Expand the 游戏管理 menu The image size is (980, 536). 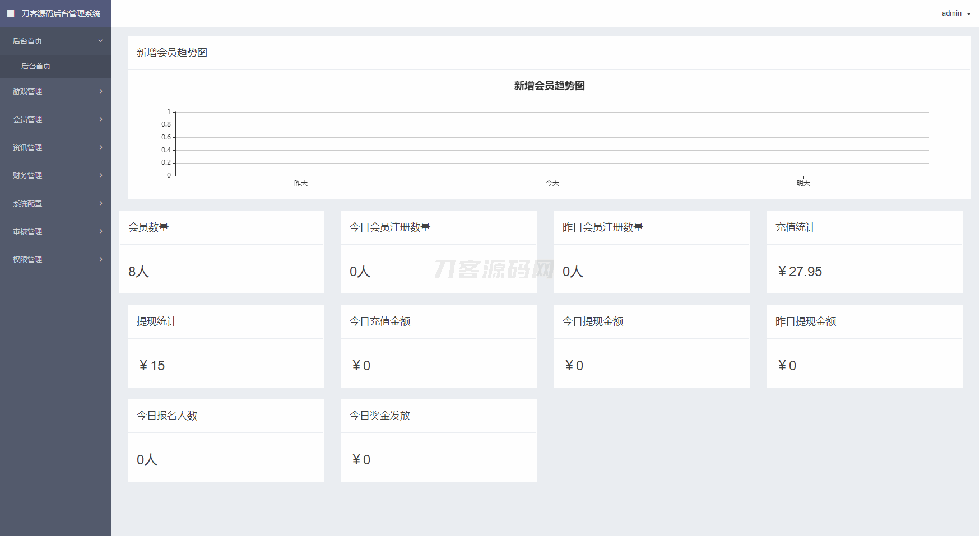pos(27,91)
